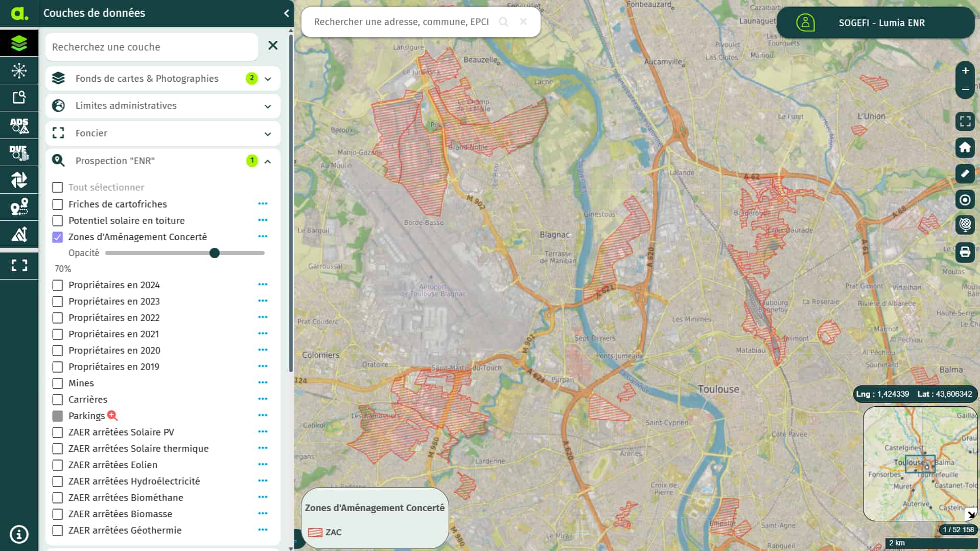Click the Propriétaires en 2019 label
980x551 pixels.
point(114,367)
